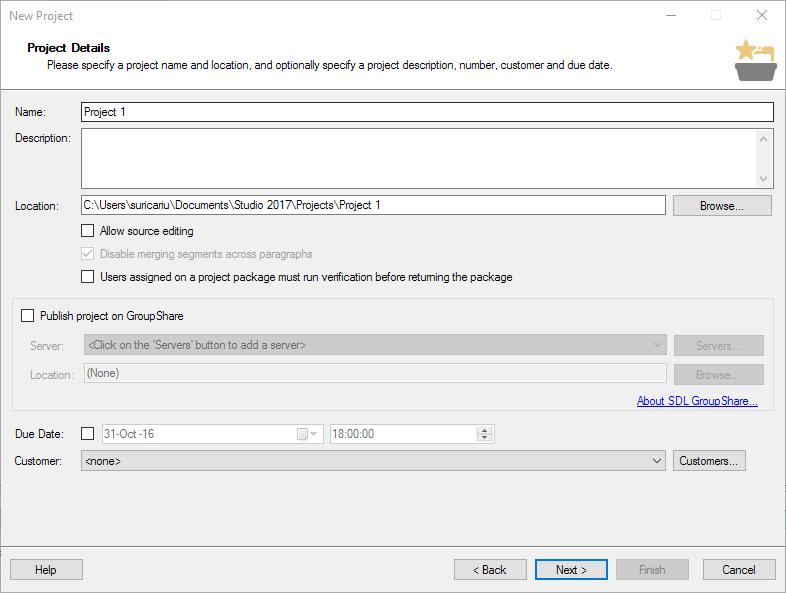Check verification before returning the package option

click(x=88, y=277)
